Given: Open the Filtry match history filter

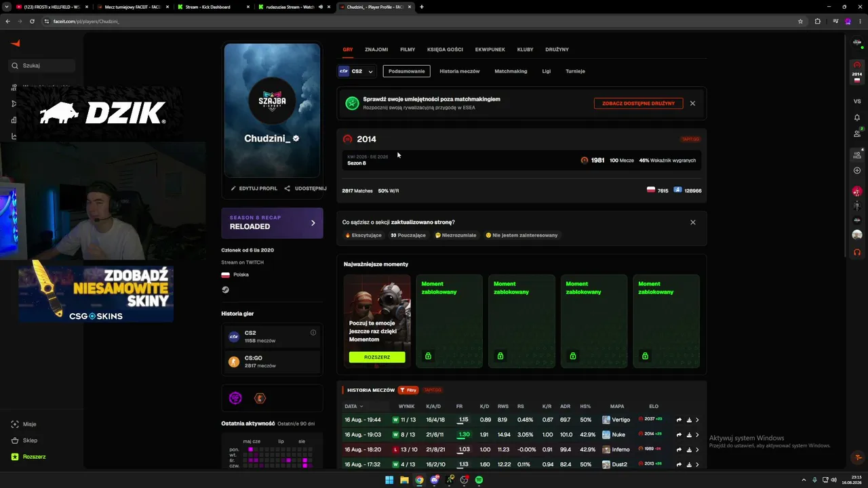Looking at the screenshot, I should pos(408,390).
